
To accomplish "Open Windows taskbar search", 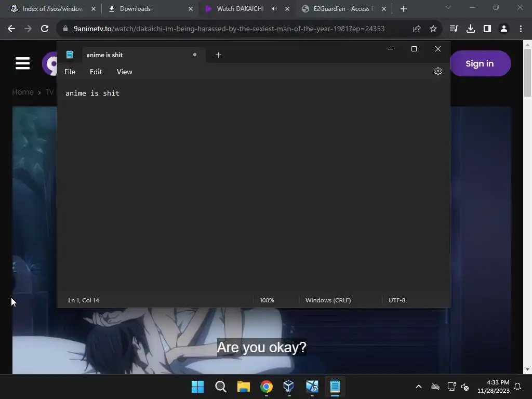I will coord(220,387).
